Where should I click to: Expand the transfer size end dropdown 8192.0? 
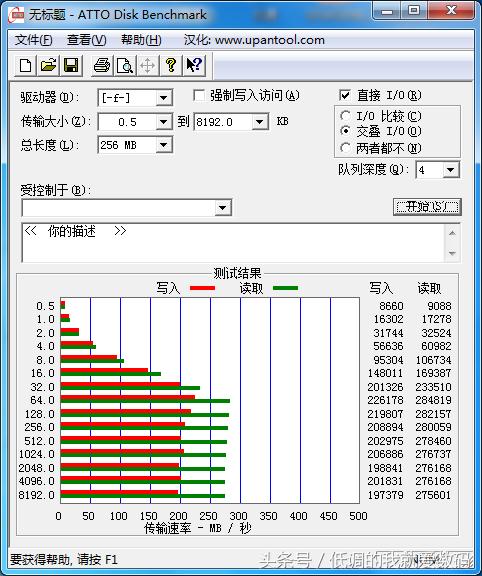tap(260, 122)
